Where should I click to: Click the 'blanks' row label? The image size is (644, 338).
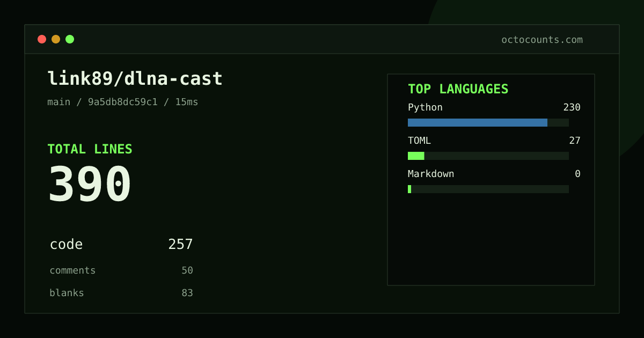pyautogui.click(x=67, y=293)
